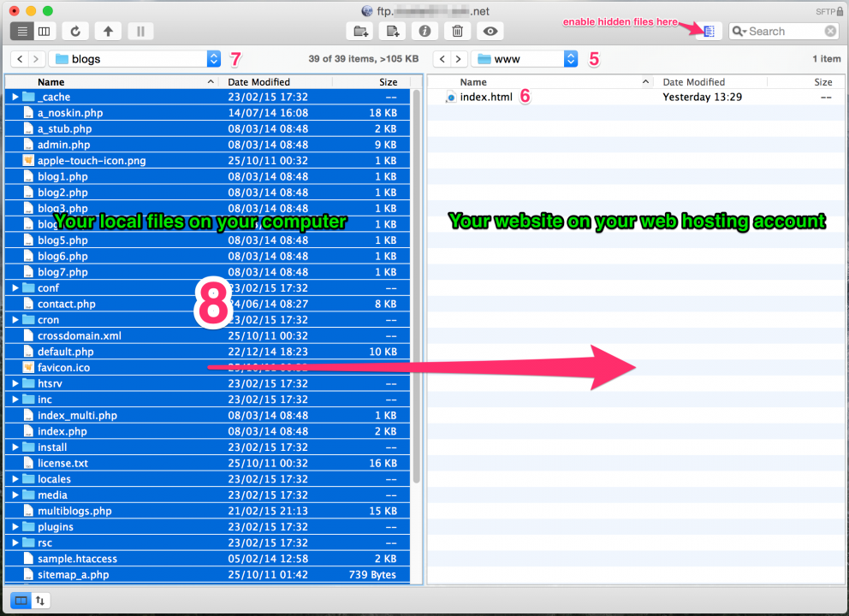This screenshot has height=616, width=849.
Task: Click the local pane vertical scrollbar
Action: tap(417, 287)
